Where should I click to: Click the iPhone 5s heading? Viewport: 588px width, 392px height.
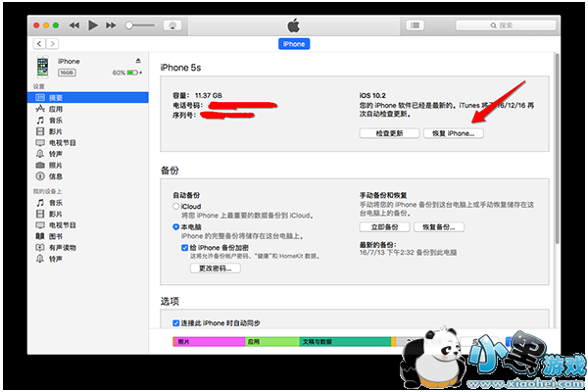[x=180, y=68]
